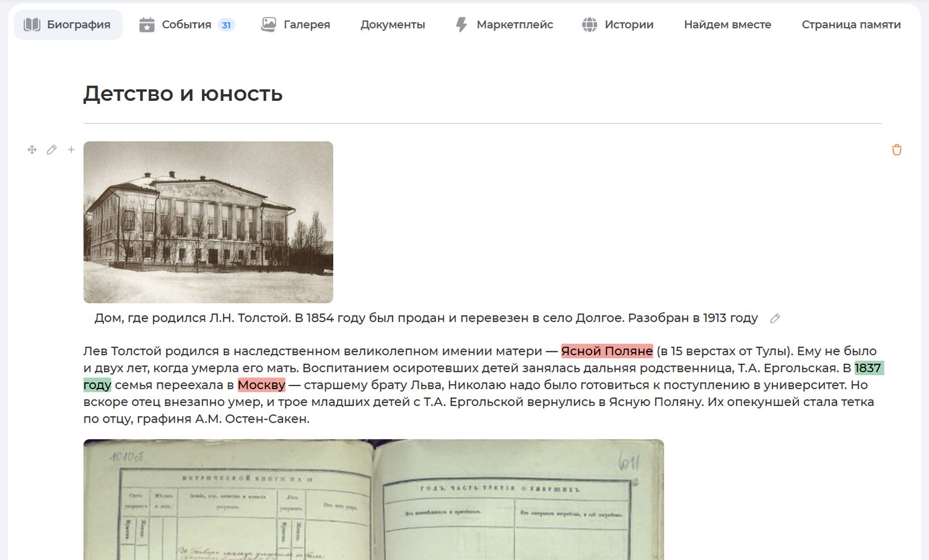Delete the block with trash icon

[x=897, y=150]
